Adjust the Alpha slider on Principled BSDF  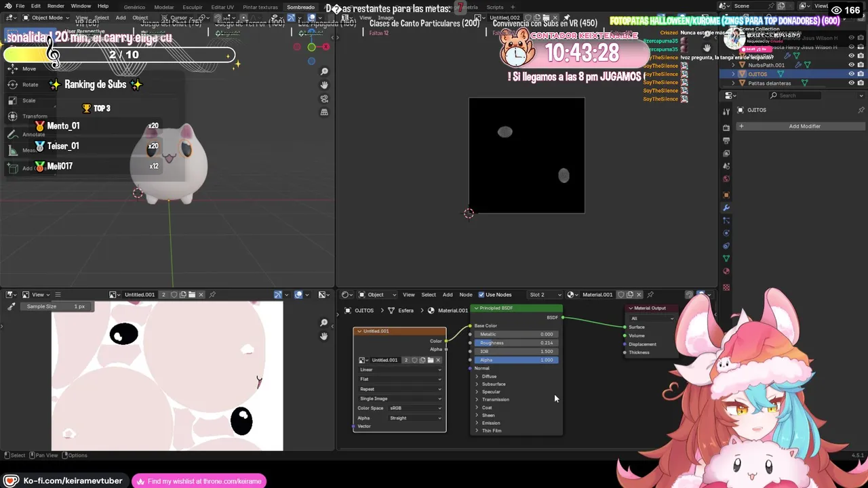click(516, 360)
